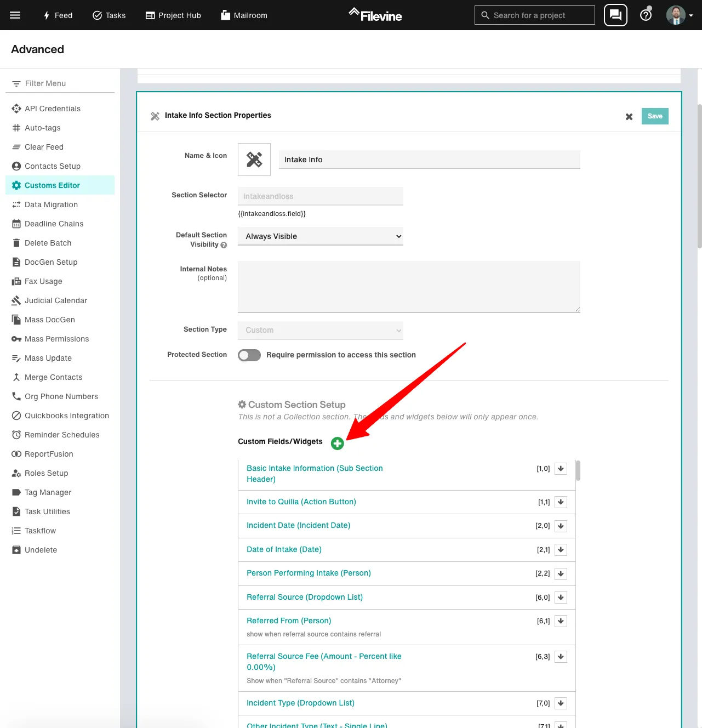Click the Tag Manager tag icon
This screenshot has height=728, width=702.
point(16,492)
